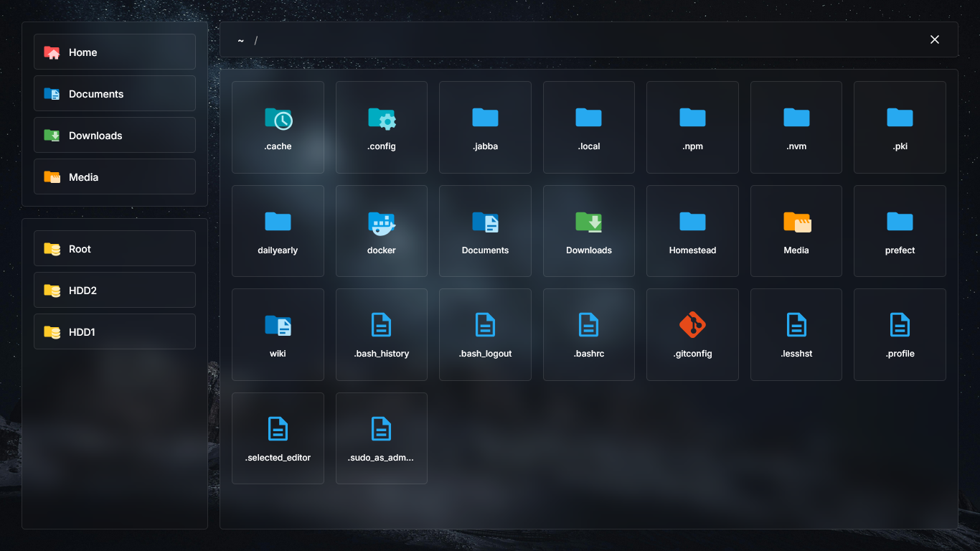This screenshot has width=980, height=551.
Task: Select the .sudo_as_adm... file icon
Action: [382, 429]
